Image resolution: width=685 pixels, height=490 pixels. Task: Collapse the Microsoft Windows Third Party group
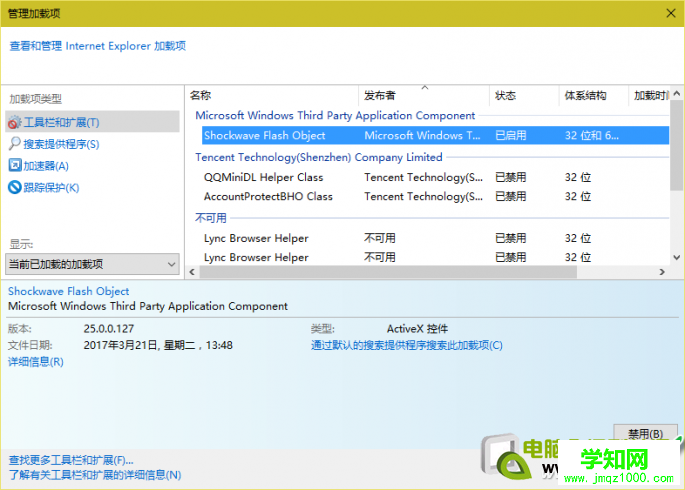point(334,116)
